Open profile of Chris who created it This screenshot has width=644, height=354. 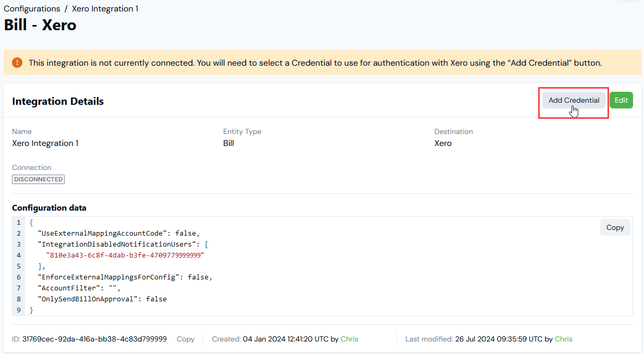click(x=349, y=339)
